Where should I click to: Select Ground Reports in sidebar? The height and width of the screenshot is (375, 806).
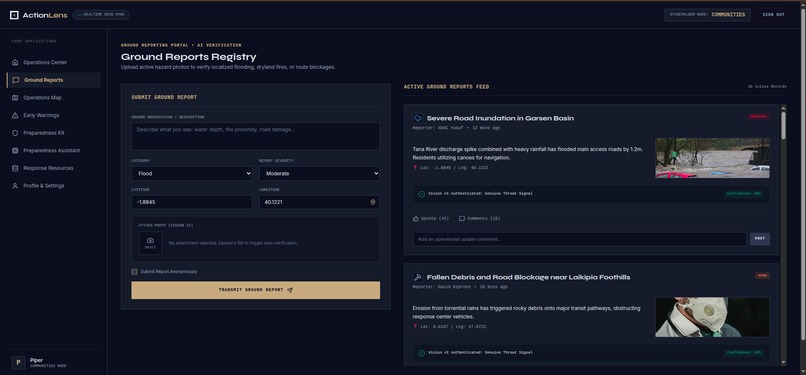click(x=53, y=80)
